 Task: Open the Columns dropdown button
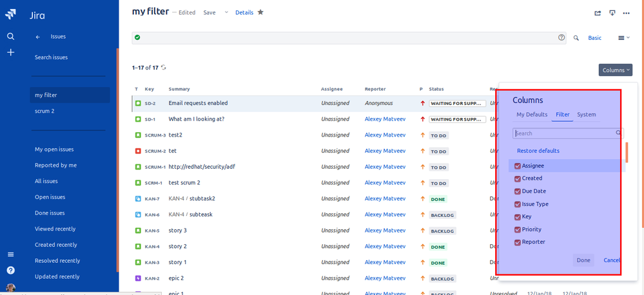[615, 70]
